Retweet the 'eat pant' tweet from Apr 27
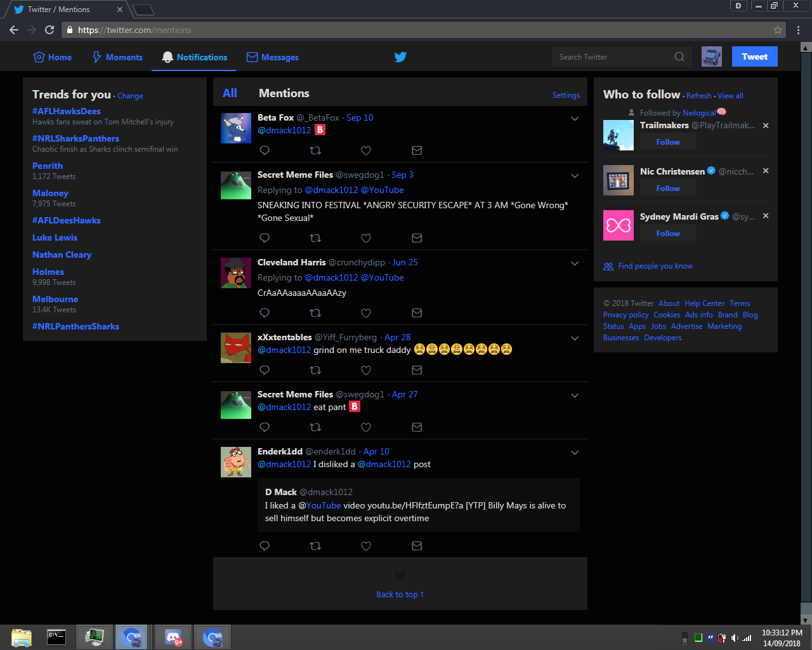The height and width of the screenshot is (650, 812). click(315, 427)
